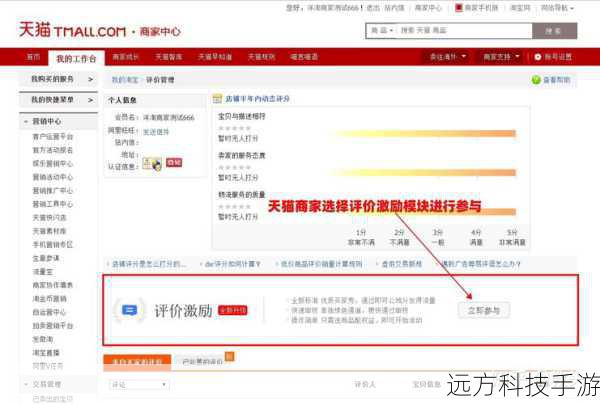The image size is (600, 404).
Task: Open the 商家支持 dropdown in the red navbar
Action: 501,57
